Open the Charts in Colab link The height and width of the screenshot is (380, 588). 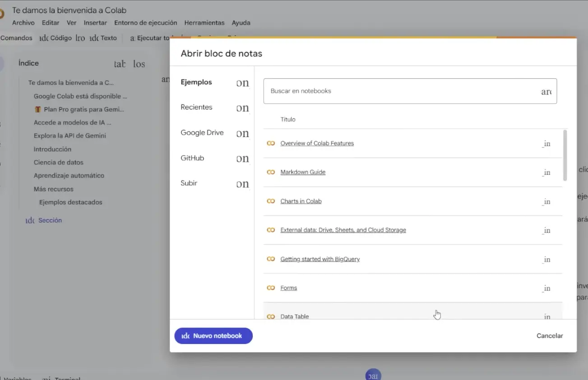(x=301, y=201)
